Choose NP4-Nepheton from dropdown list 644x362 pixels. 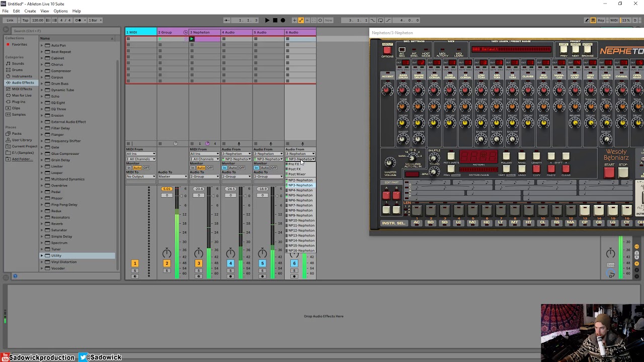click(x=300, y=190)
